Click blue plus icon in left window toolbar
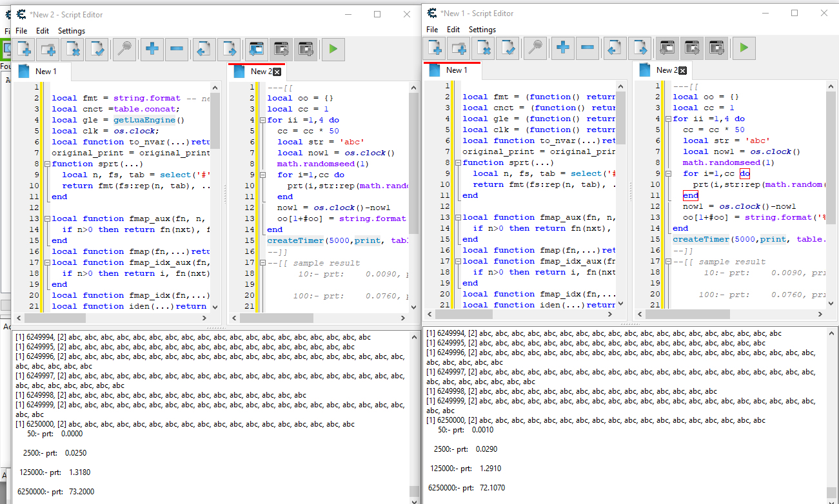The height and width of the screenshot is (504, 839). click(x=152, y=50)
